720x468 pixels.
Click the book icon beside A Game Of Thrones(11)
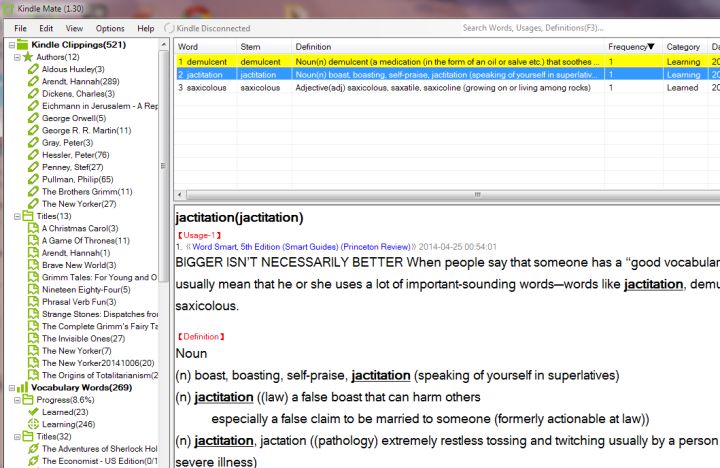[x=33, y=241]
